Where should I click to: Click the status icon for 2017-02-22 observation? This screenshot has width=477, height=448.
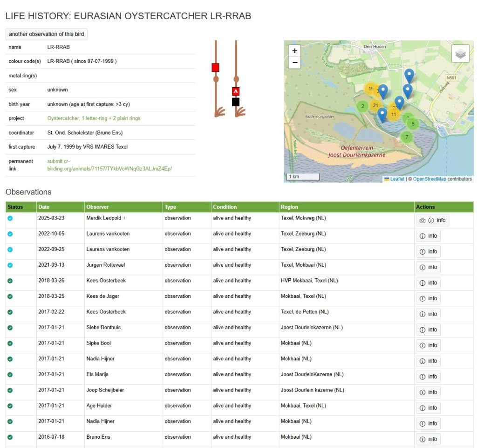tap(10, 312)
